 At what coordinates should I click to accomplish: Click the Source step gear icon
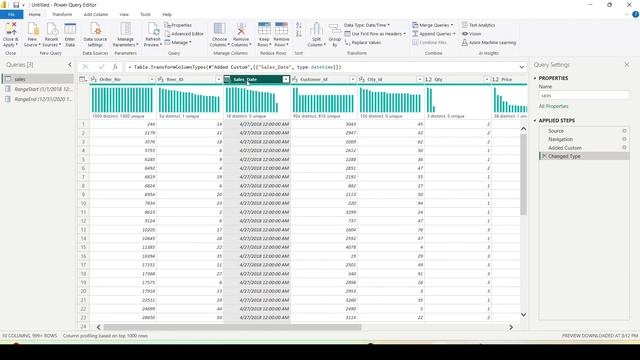[624, 131]
